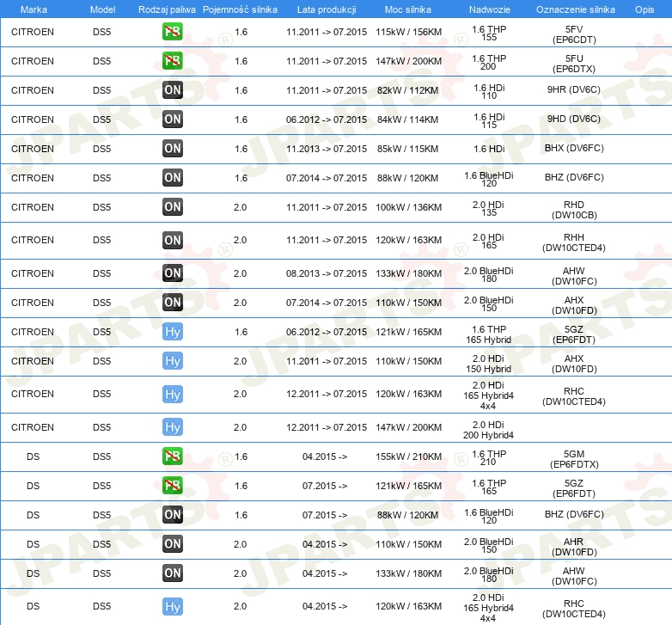Screen dimensions: 672x625
Task: Click the ON diesel icon in the BHX engine row
Action: pos(172,149)
